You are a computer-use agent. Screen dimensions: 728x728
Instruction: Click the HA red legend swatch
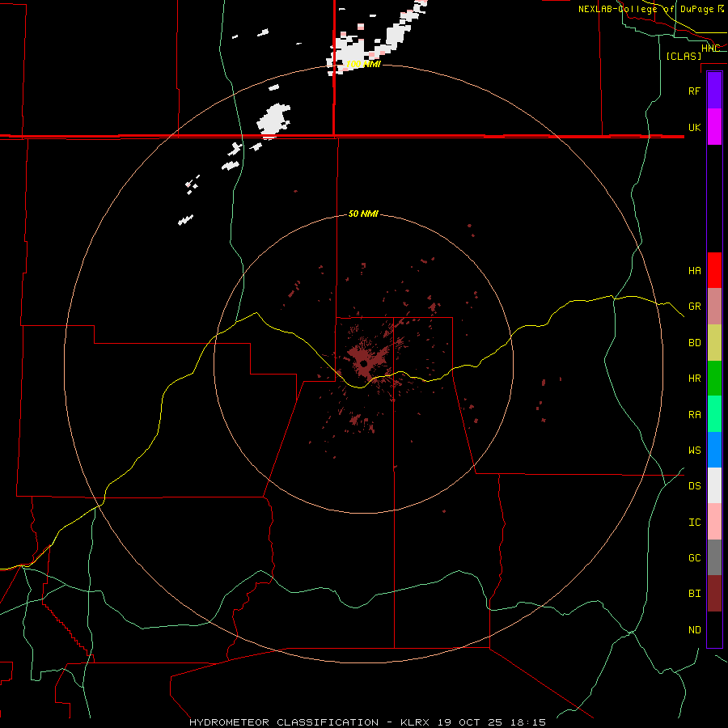click(714, 270)
